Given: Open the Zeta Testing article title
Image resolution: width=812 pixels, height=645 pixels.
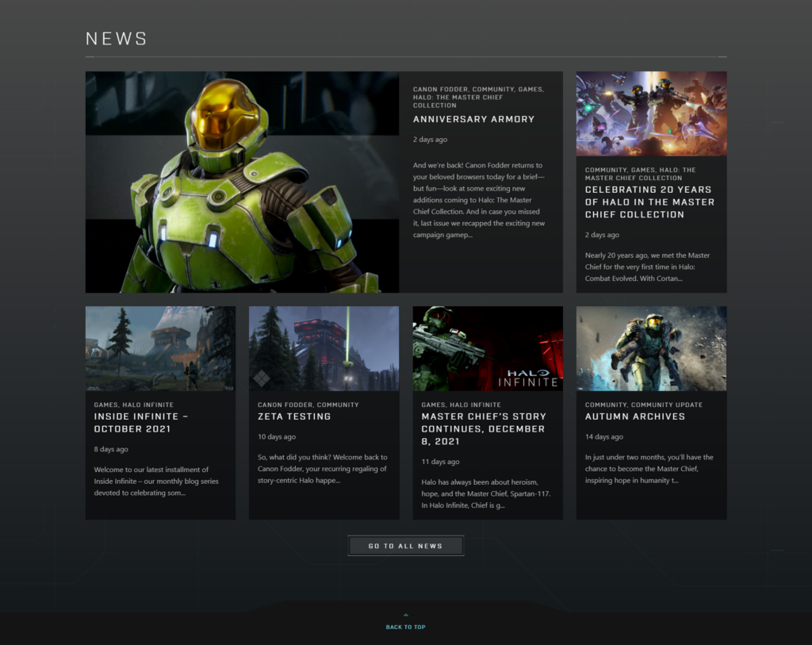Looking at the screenshot, I should [294, 417].
